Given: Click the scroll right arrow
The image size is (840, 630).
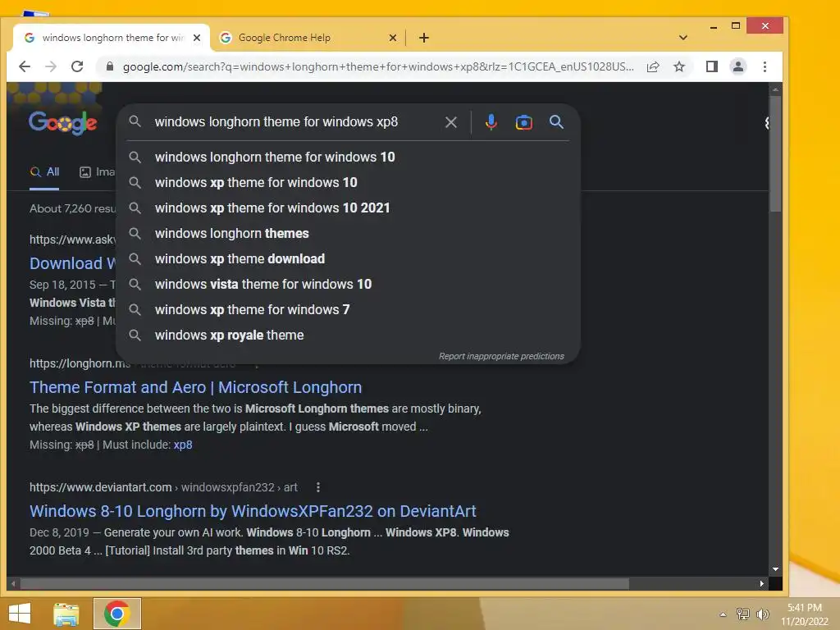Looking at the screenshot, I should pos(762,583).
